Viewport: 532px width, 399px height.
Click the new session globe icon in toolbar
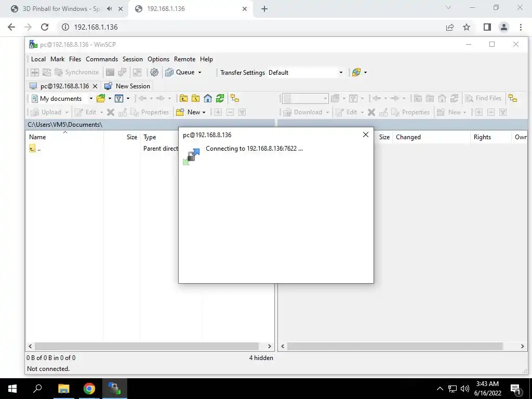(x=356, y=72)
